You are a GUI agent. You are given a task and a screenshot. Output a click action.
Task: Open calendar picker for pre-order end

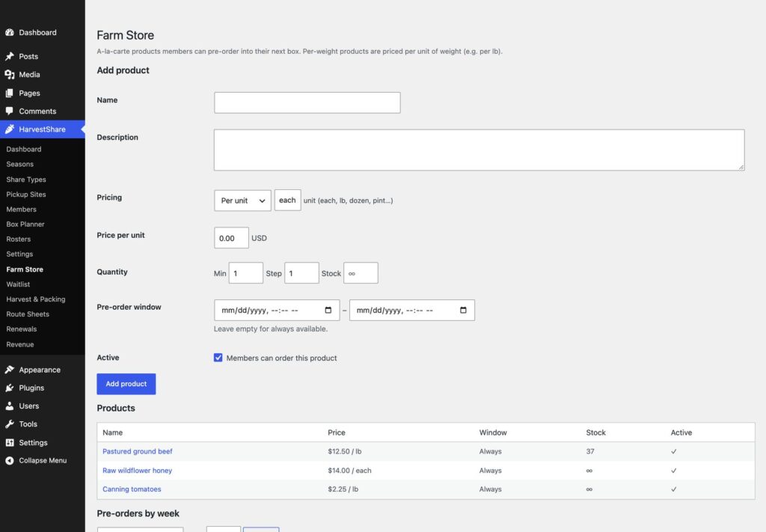point(463,311)
